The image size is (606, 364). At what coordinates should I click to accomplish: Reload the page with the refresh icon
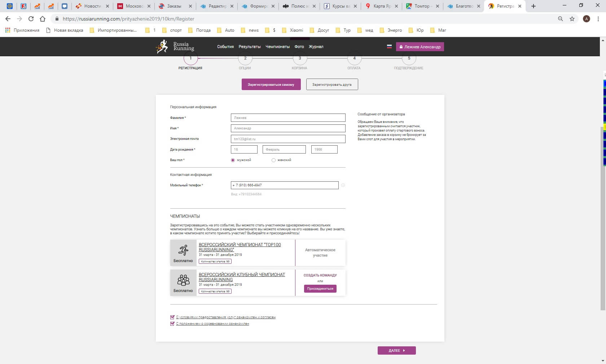point(31,19)
